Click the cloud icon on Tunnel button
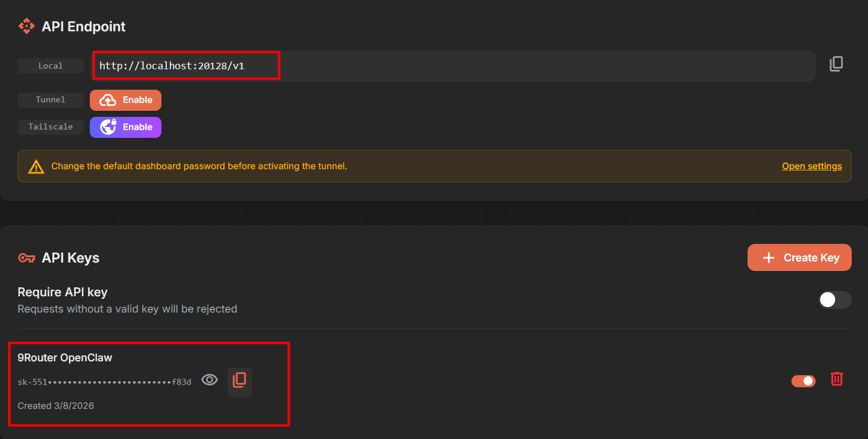Viewport: 868px width, 439px height. click(x=108, y=101)
